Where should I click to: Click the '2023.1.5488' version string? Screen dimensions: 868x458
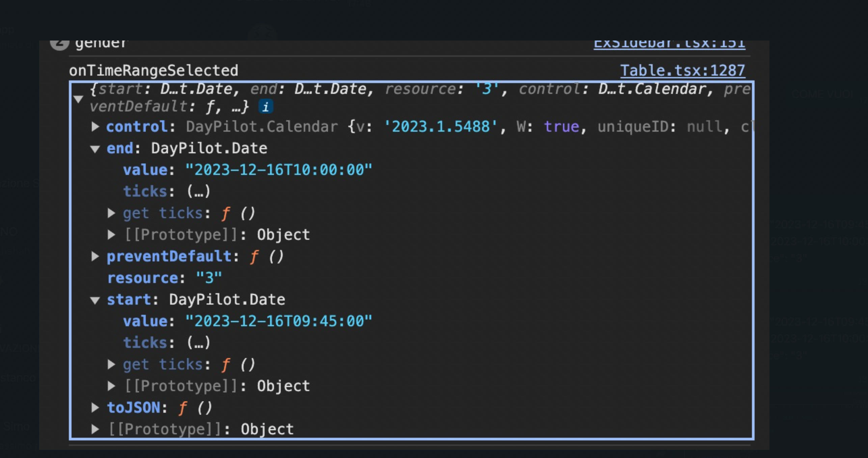click(441, 127)
